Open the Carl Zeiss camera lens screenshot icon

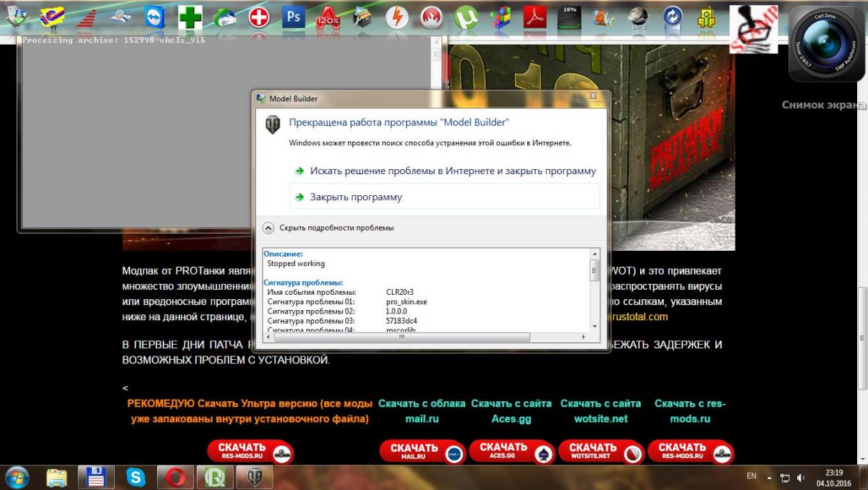[826, 43]
